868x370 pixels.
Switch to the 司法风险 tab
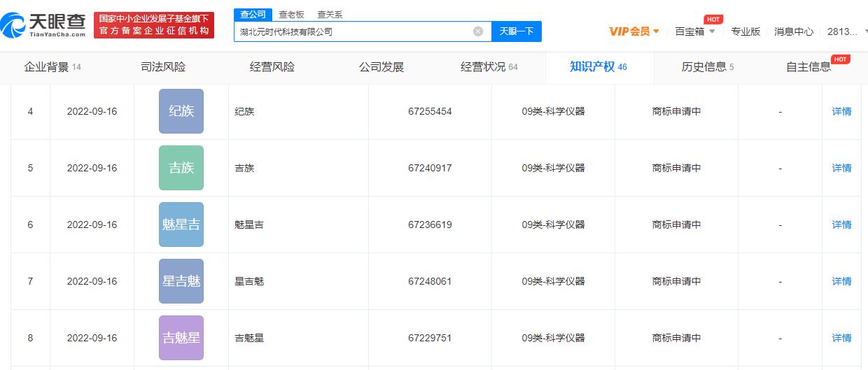point(163,67)
